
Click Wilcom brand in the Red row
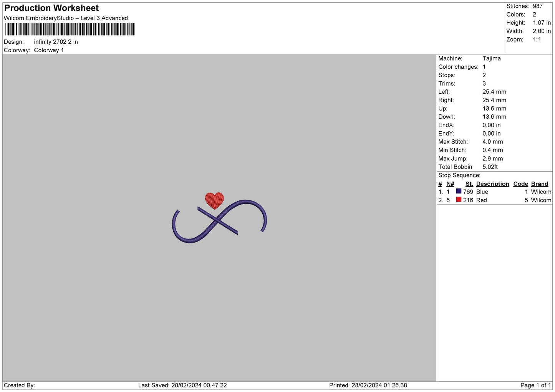541,200
